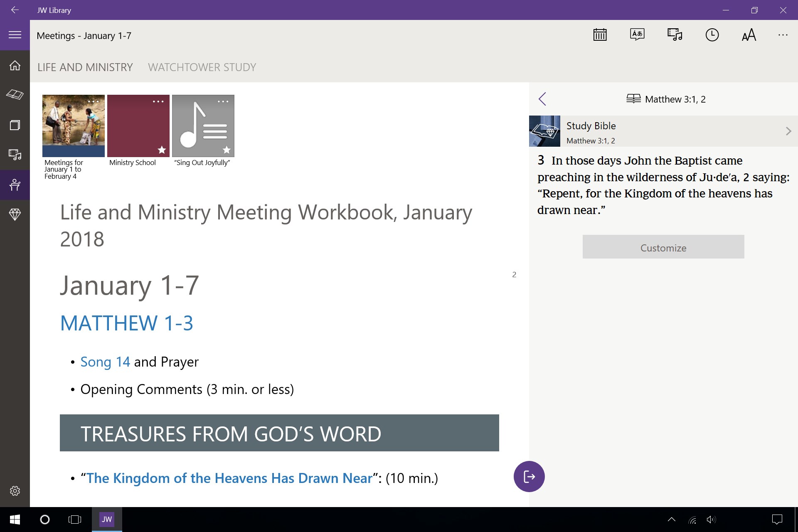The height and width of the screenshot is (532, 798).
Task: Expand Study Bible entry chevron
Action: [x=788, y=131]
